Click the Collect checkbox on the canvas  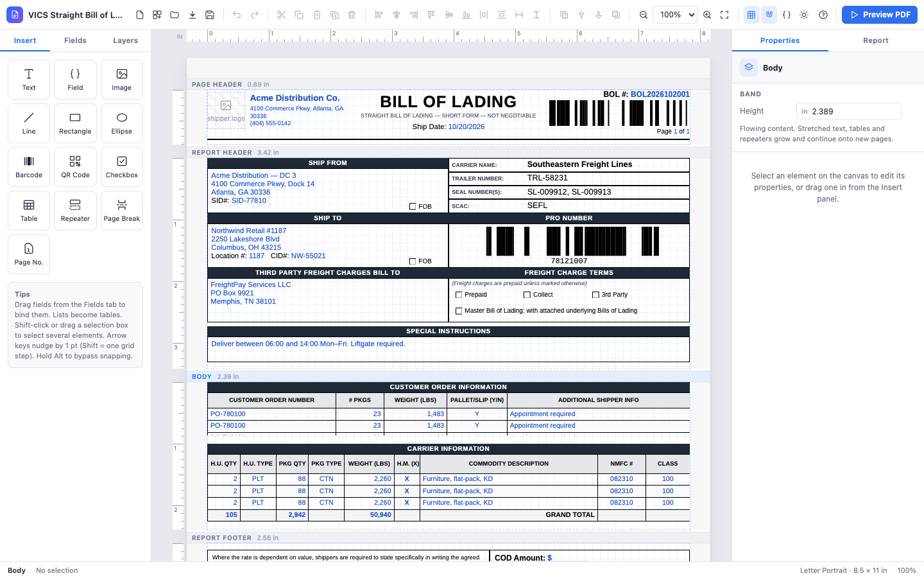click(x=527, y=295)
